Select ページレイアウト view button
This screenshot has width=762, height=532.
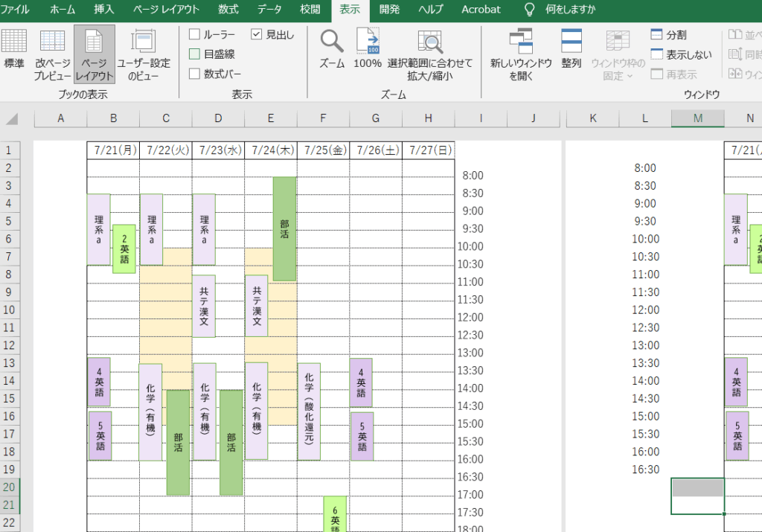94,54
